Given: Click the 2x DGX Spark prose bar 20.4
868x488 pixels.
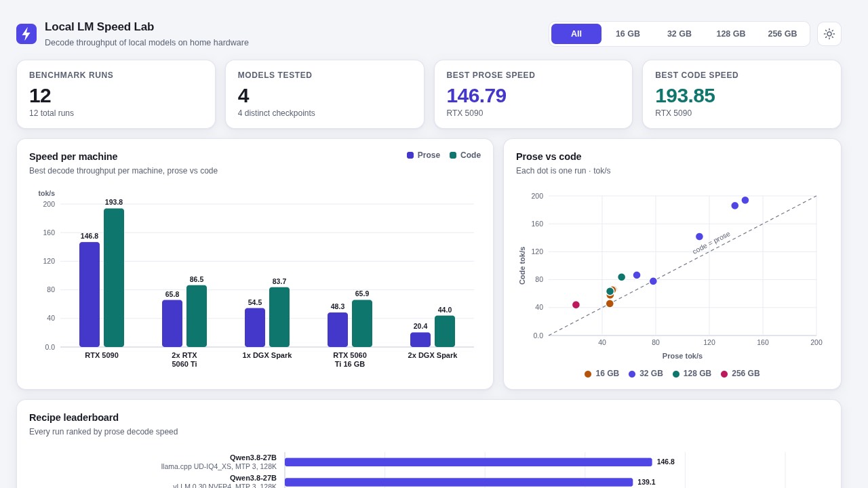Looking at the screenshot, I should coord(420,340).
